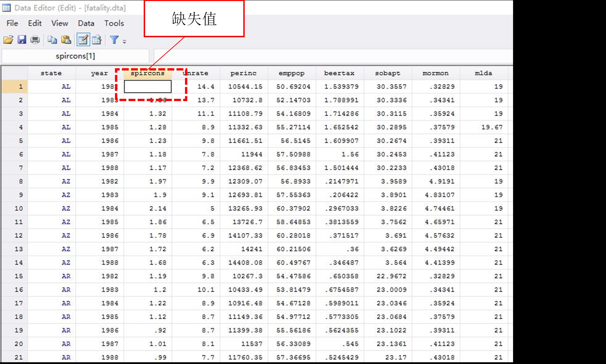Click the Open file folder icon
The height and width of the screenshot is (364, 606).
(x=8, y=40)
